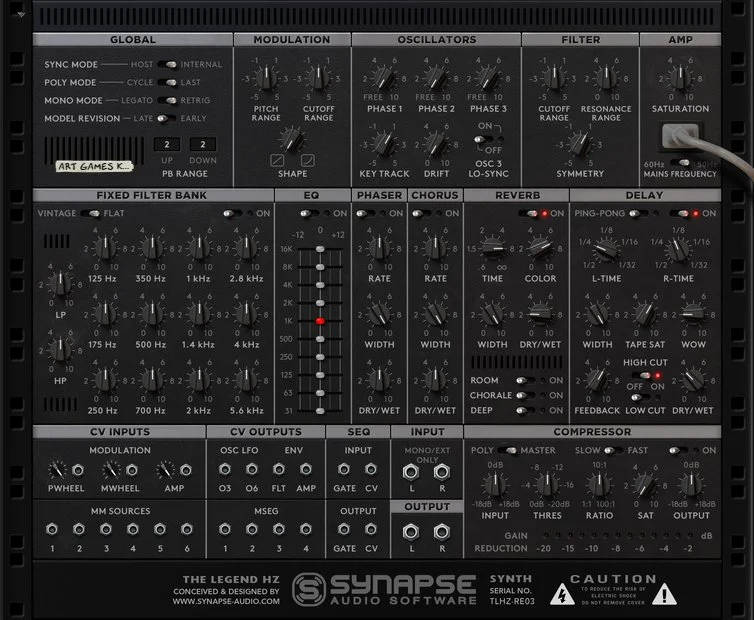The width and height of the screenshot is (754, 620).
Task: Enable the Compressor ON switch
Action: [x=678, y=450]
